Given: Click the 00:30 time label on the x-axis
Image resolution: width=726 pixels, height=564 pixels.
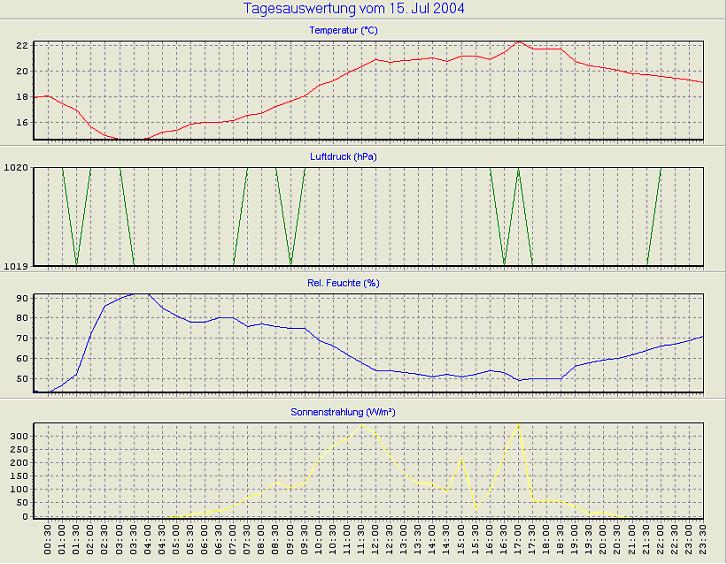Looking at the screenshot, I should (48, 544).
